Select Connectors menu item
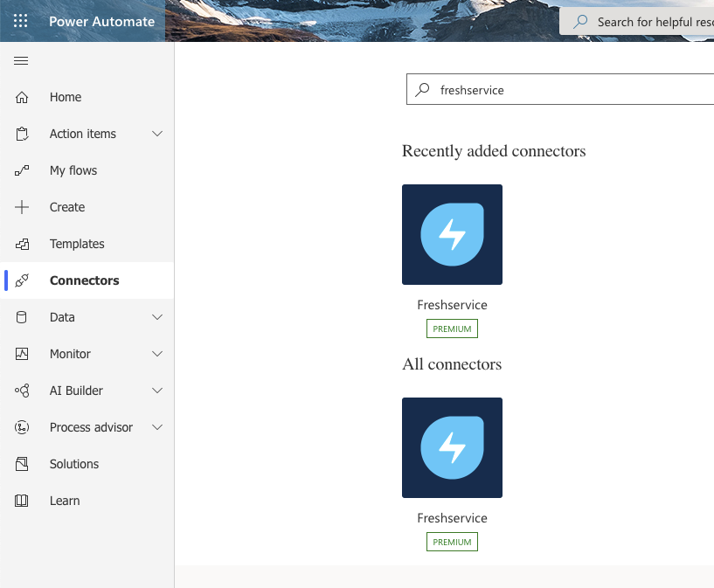This screenshot has height=588, width=714. [x=87, y=280]
